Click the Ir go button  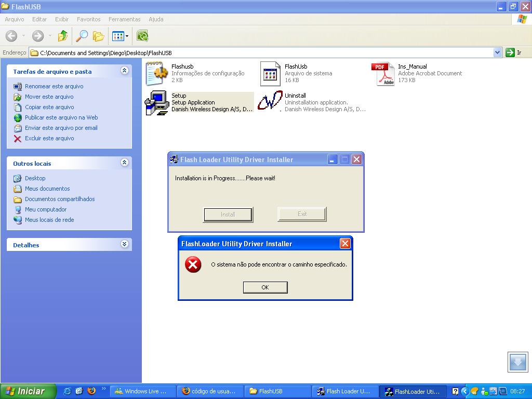(x=514, y=52)
